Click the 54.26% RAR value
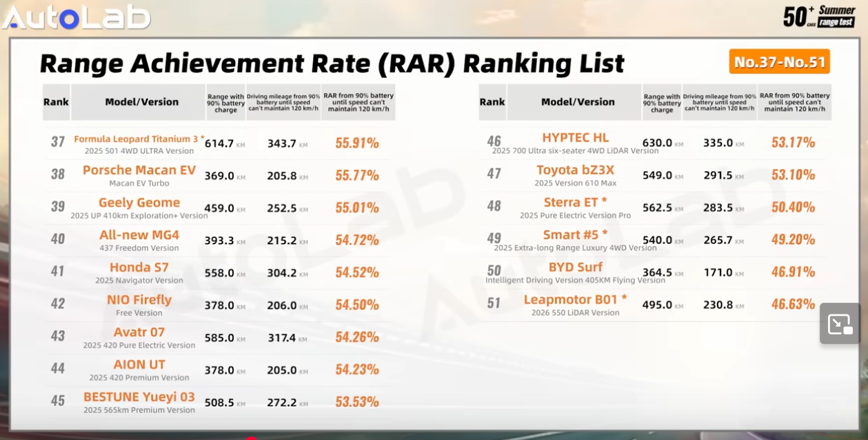Screen dimensions: 868x440 [357, 337]
